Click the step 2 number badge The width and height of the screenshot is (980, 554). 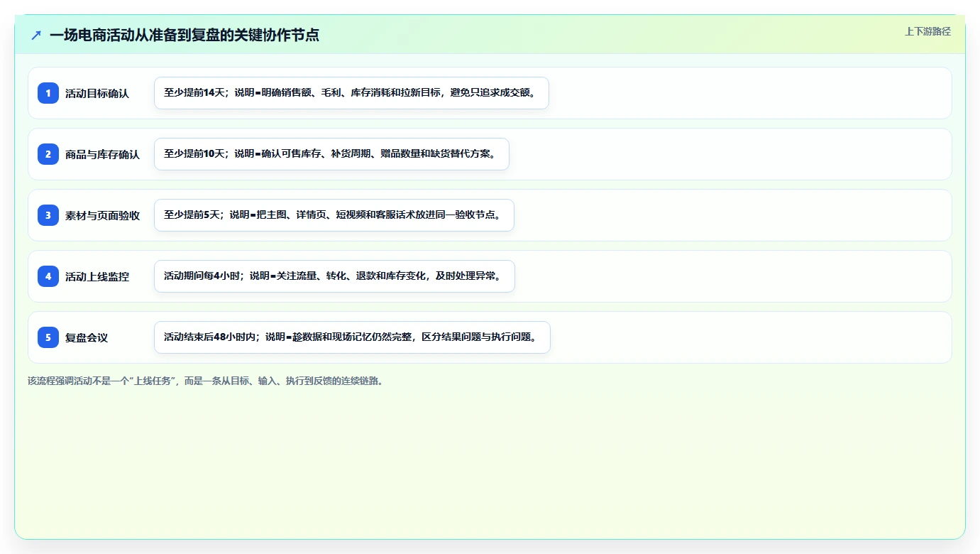click(x=48, y=154)
